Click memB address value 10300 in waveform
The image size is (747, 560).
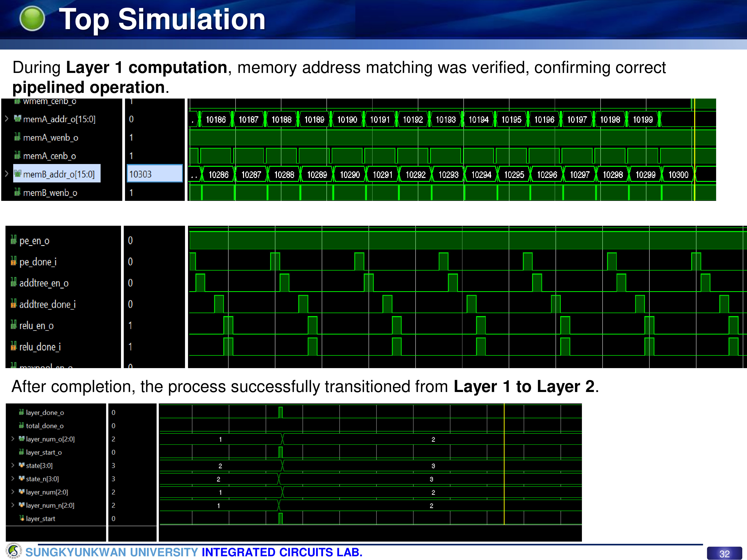click(x=678, y=174)
